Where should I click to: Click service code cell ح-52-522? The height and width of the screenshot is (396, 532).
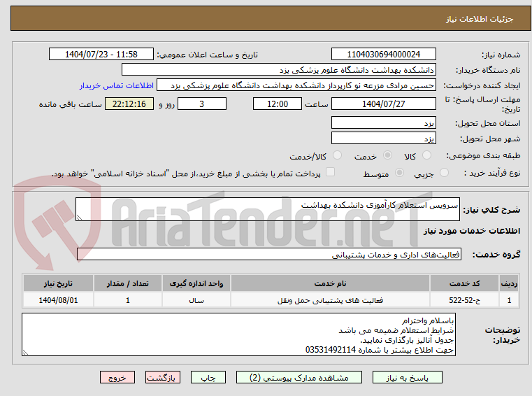coord(464,300)
